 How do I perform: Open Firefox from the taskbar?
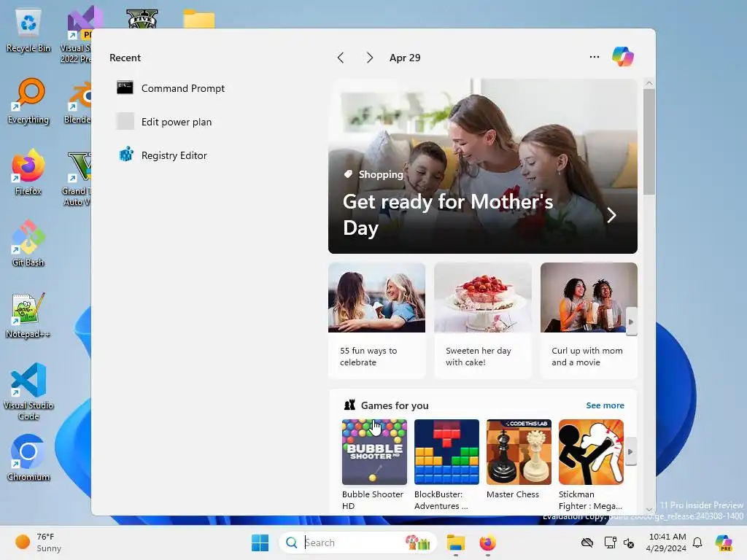click(x=488, y=542)
